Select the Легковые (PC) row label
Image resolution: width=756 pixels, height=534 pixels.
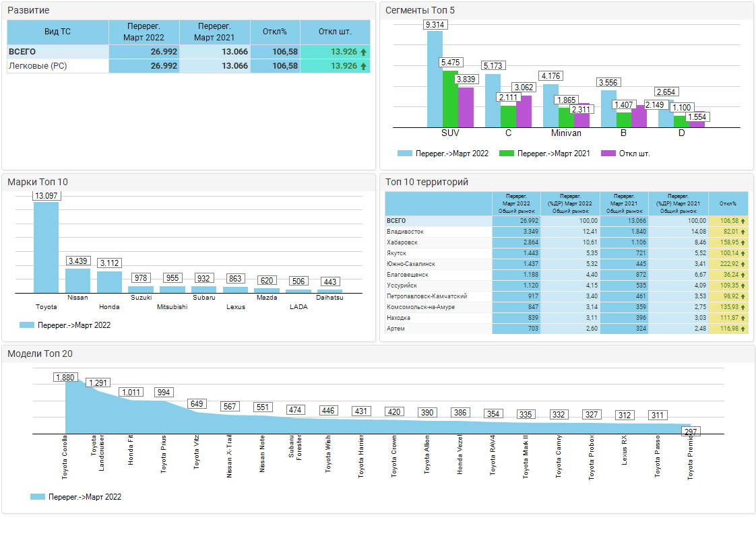37,66
